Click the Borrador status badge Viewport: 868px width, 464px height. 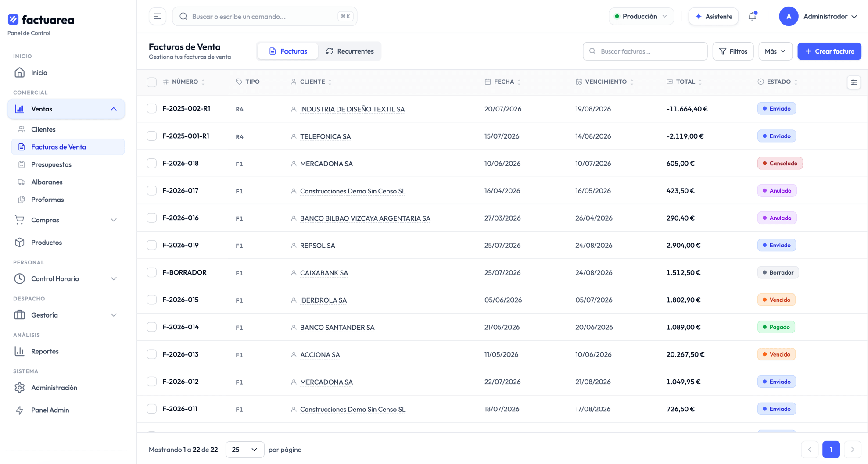tap(778, 272)
